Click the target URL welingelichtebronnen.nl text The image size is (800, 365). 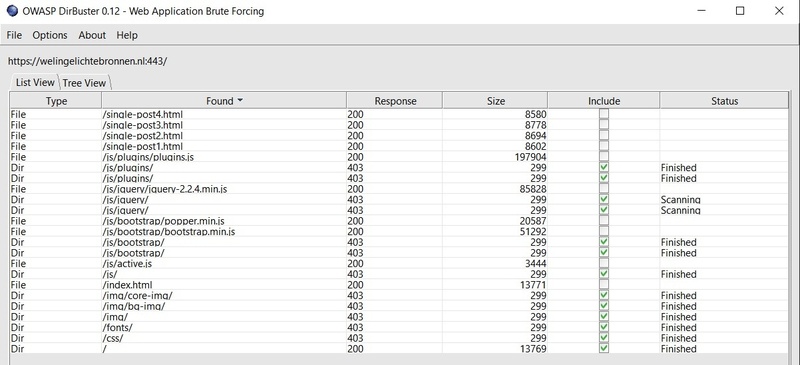(x=87, y=61)
